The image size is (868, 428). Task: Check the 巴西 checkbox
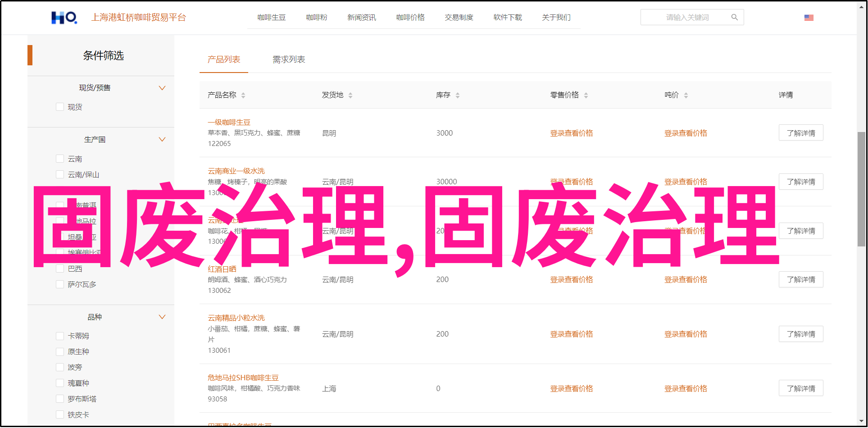(60, 269)
